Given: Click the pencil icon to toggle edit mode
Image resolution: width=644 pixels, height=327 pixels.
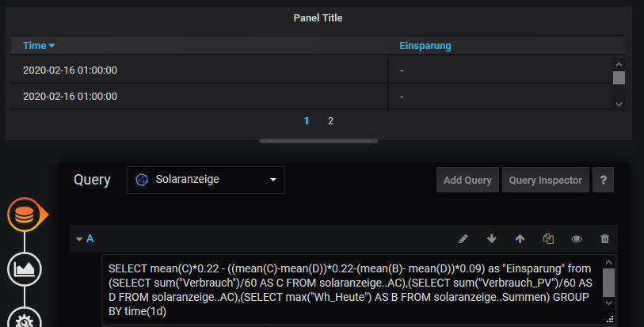Looking at the screenshot, I should 463,238.
